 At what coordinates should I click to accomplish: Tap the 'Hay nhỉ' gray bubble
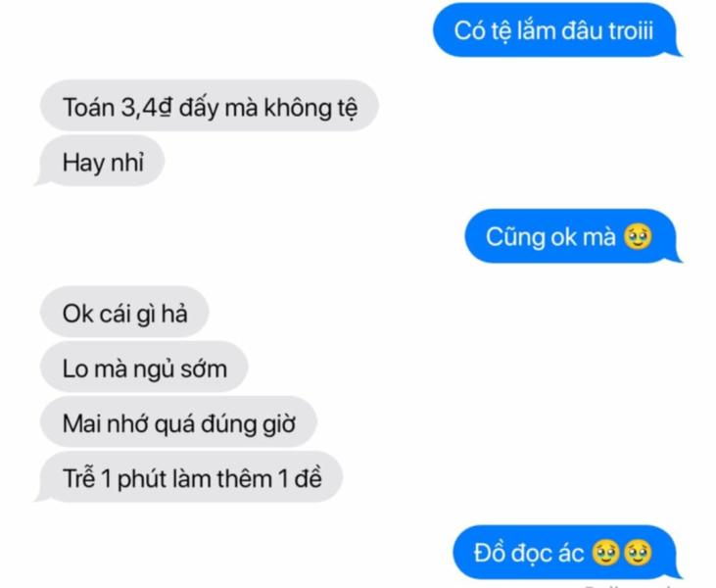(x=100, y=161)
